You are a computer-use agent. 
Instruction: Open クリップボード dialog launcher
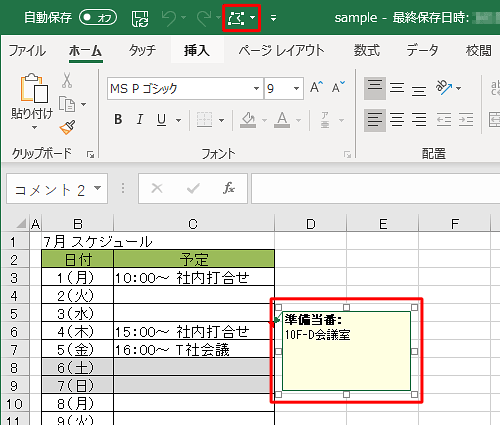[x=90, y=154]
